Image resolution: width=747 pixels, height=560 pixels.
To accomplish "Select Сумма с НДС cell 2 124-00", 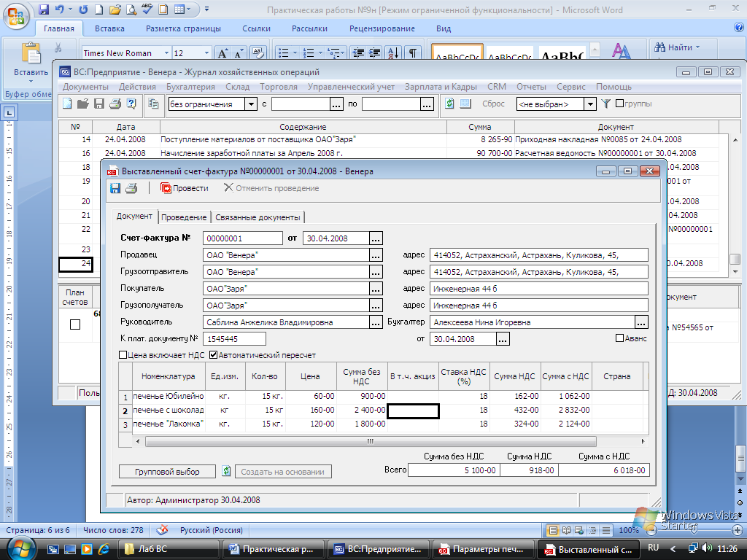I will tap(566, 424).
